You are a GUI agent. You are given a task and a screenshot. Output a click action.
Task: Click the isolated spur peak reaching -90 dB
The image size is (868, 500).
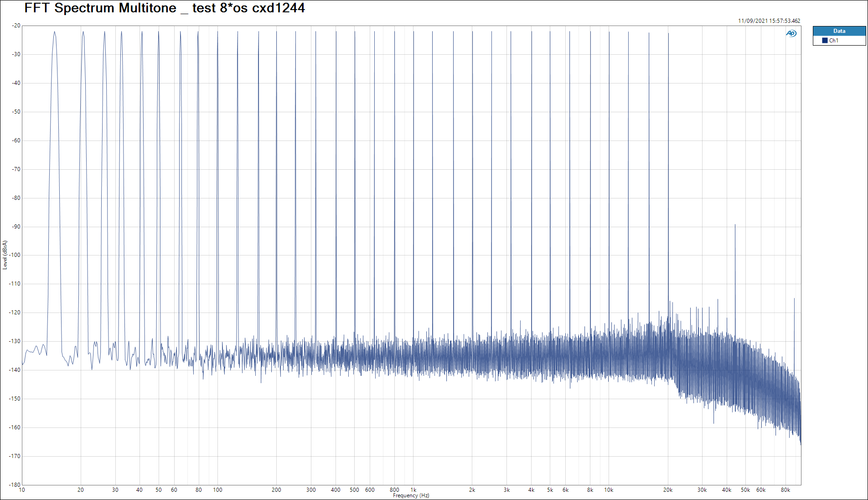[x=735, y=225]
